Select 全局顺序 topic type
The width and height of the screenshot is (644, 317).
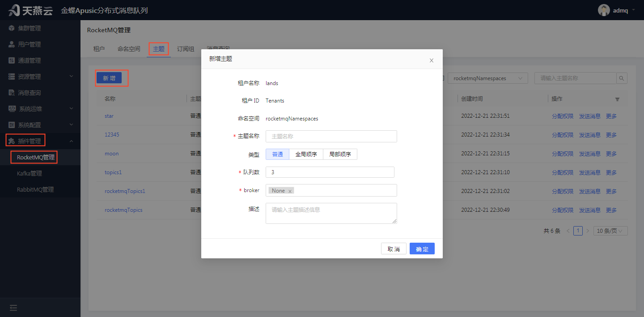tap(306, 154)
